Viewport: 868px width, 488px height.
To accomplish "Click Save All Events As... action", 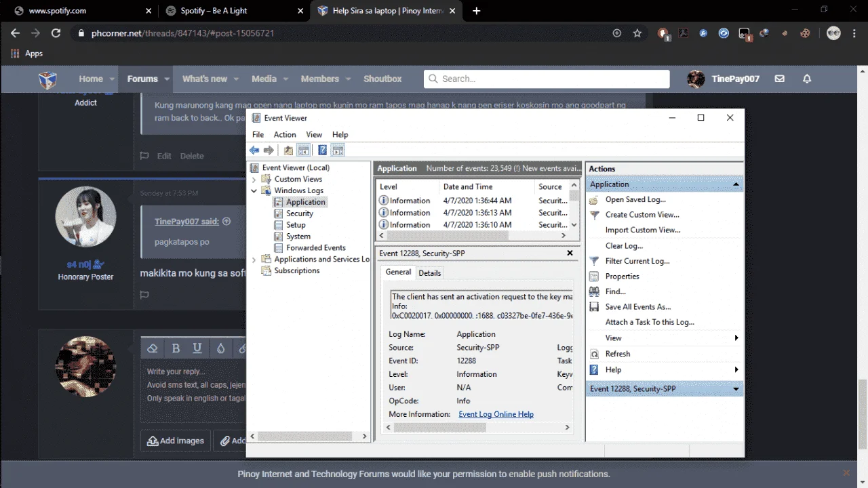I will click(x=638, y=307).
